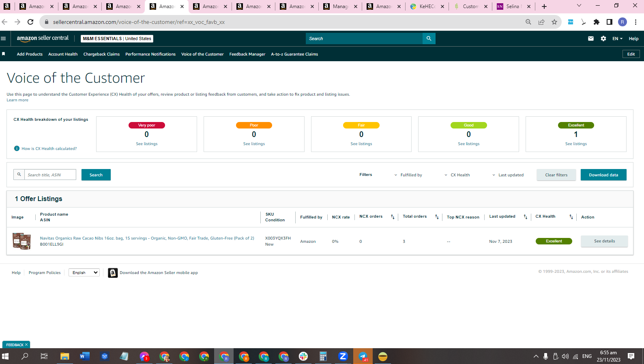644x364 pixels.
Task: Sort the table by Total orders
Action: click(437, 217)
